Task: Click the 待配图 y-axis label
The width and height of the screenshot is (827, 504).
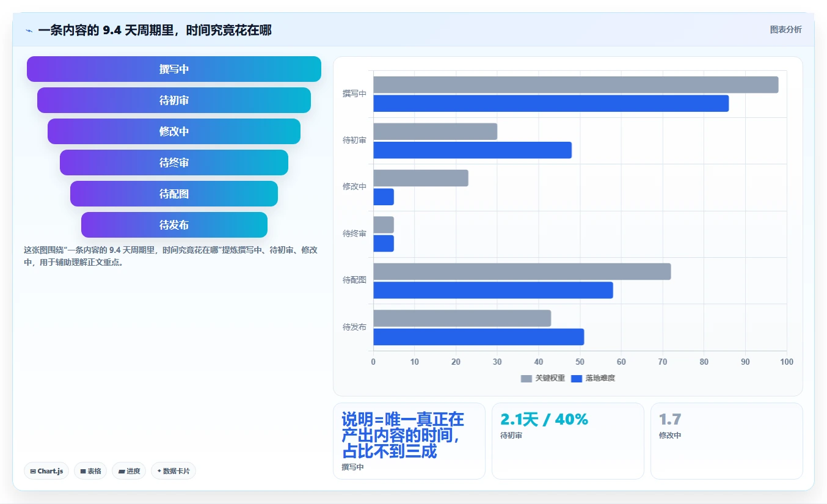Action: [354, 280]
